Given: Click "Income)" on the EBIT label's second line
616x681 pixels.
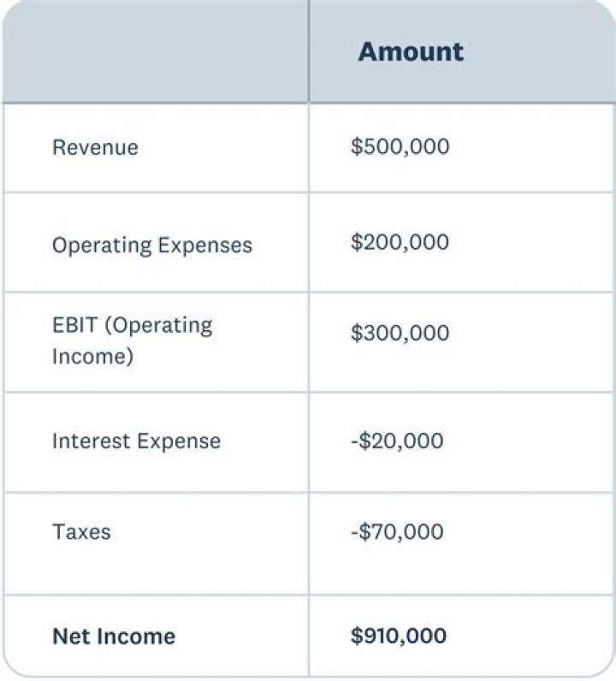Looking at the screenshot, I should coord(92,355).
